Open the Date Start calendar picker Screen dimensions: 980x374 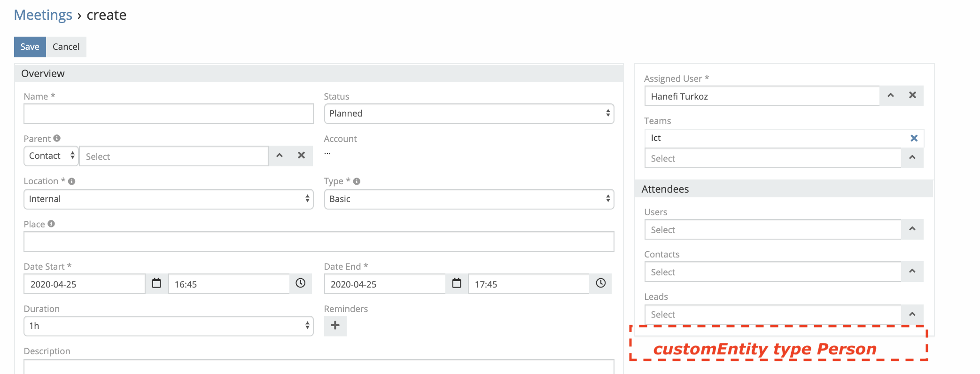tap(156, 283)
